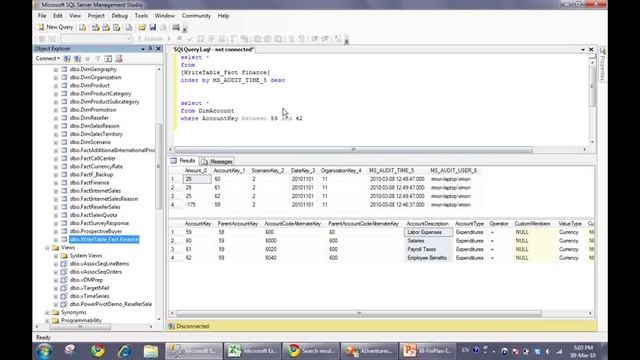Click the AccountDescription column header

click(x=427, y=224)
